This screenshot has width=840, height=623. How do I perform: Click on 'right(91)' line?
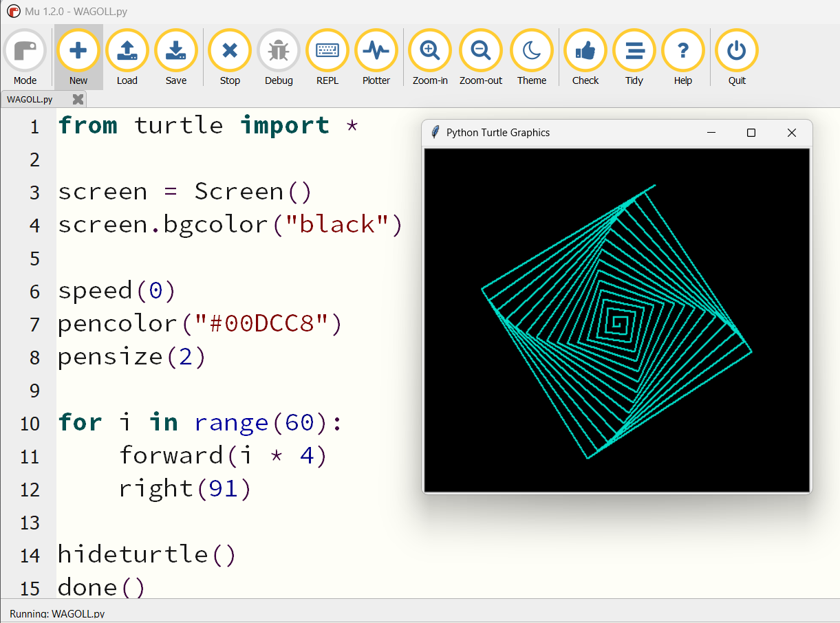coord(185,489)
